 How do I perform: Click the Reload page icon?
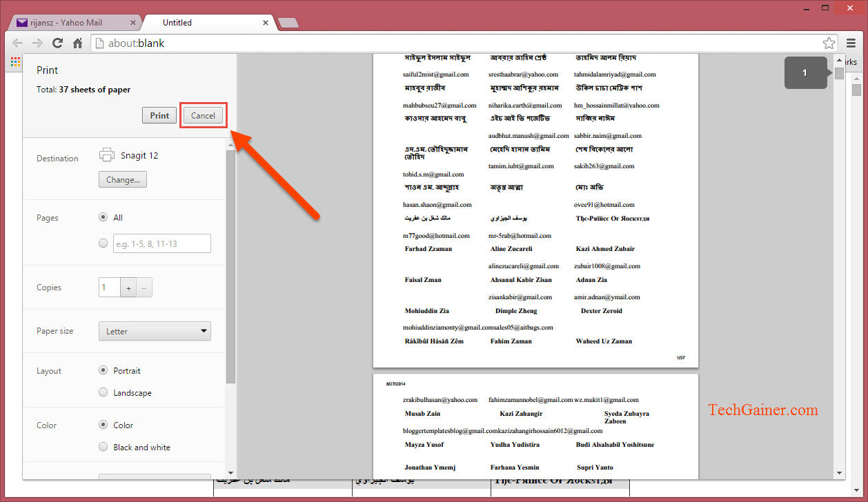[x=58, y=43]
